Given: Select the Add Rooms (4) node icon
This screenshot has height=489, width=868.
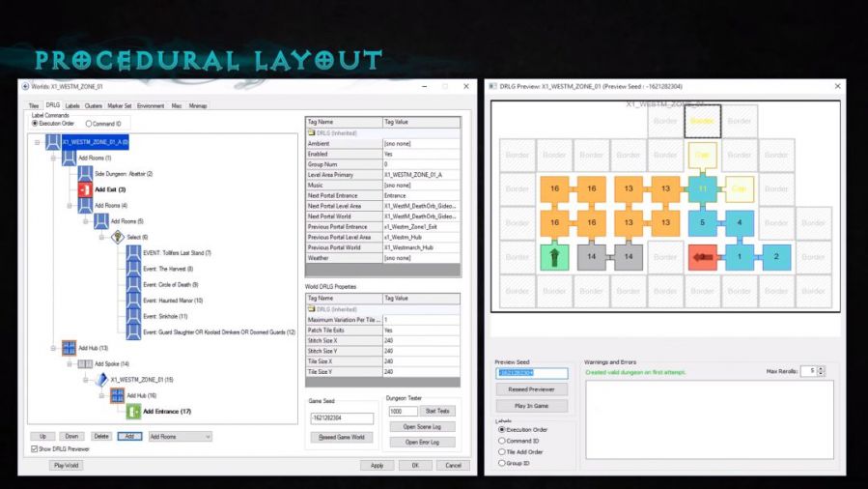Looking at the screenshot, I should 85,206.
